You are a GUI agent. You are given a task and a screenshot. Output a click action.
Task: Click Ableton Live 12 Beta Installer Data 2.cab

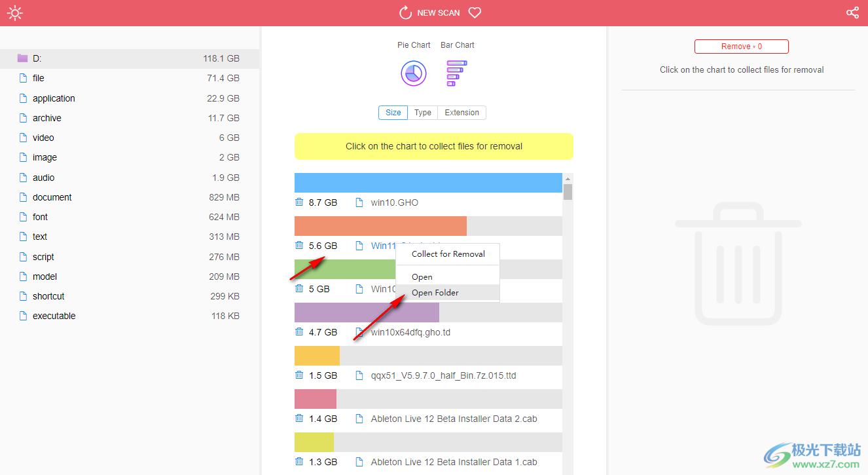[x=454, y=419]
